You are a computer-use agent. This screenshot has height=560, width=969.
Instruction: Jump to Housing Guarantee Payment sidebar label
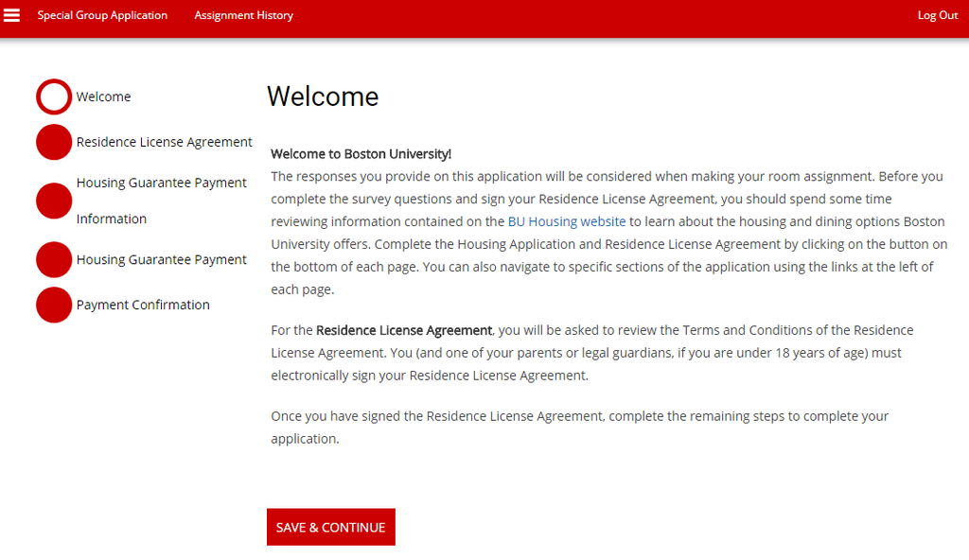[161, 259]
